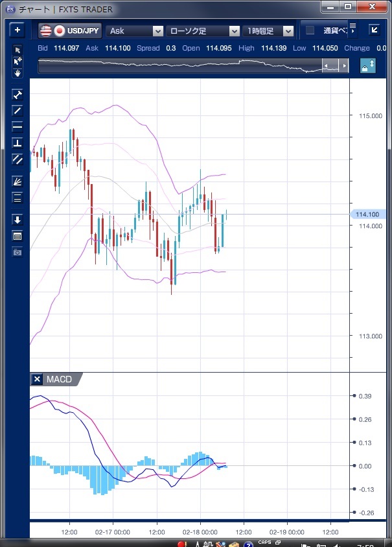Select the parallel channel lines tool
The image size is (392, 547).
point(17,159)
